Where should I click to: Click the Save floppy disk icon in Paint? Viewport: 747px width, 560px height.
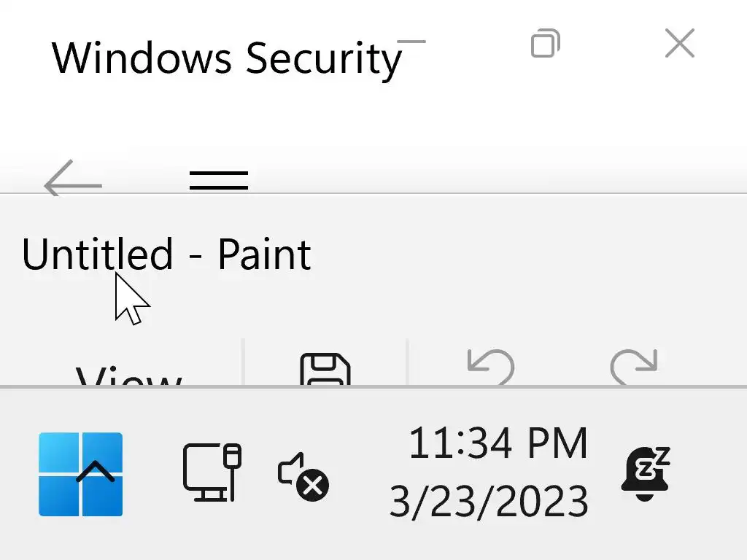point(325,370)
